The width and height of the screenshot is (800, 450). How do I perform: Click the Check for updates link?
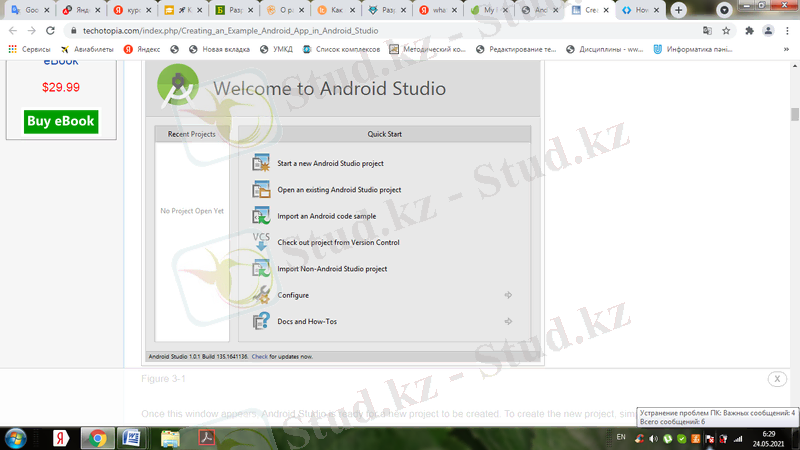click(x=259, y=356)
